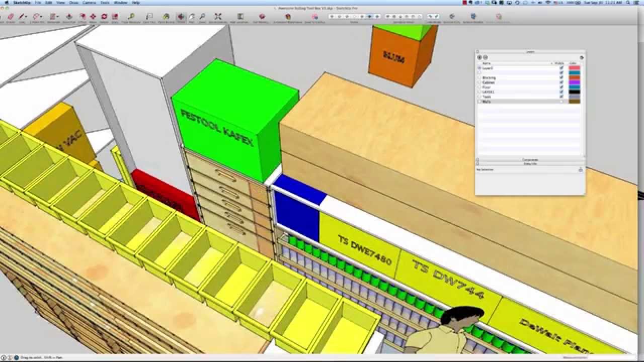
Task: Select the Offset tool
Action: pos(82,17)
